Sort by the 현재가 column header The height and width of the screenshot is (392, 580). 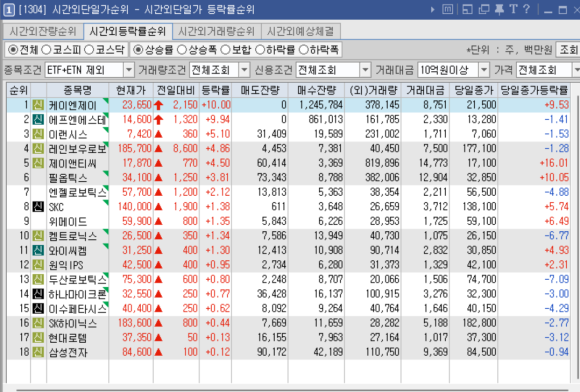131,90
